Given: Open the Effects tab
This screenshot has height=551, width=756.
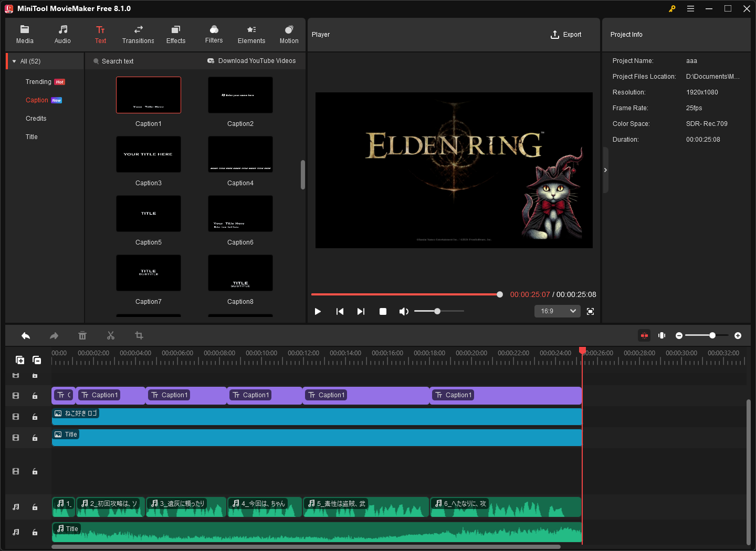Looking at the screenshot, I should coord(176,35).
